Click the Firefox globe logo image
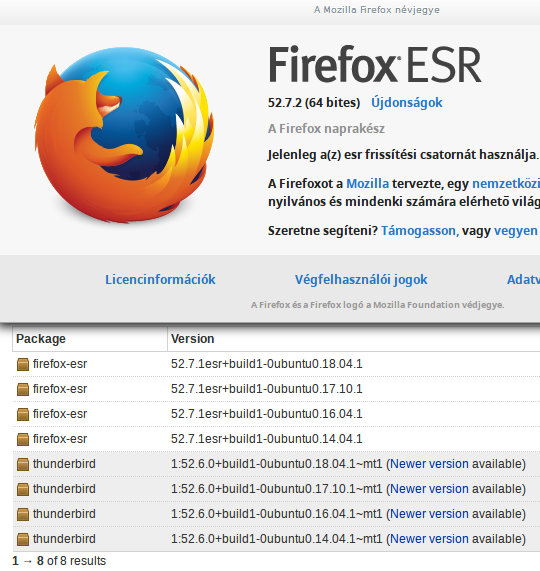540x571 pixels. [124, 134]
